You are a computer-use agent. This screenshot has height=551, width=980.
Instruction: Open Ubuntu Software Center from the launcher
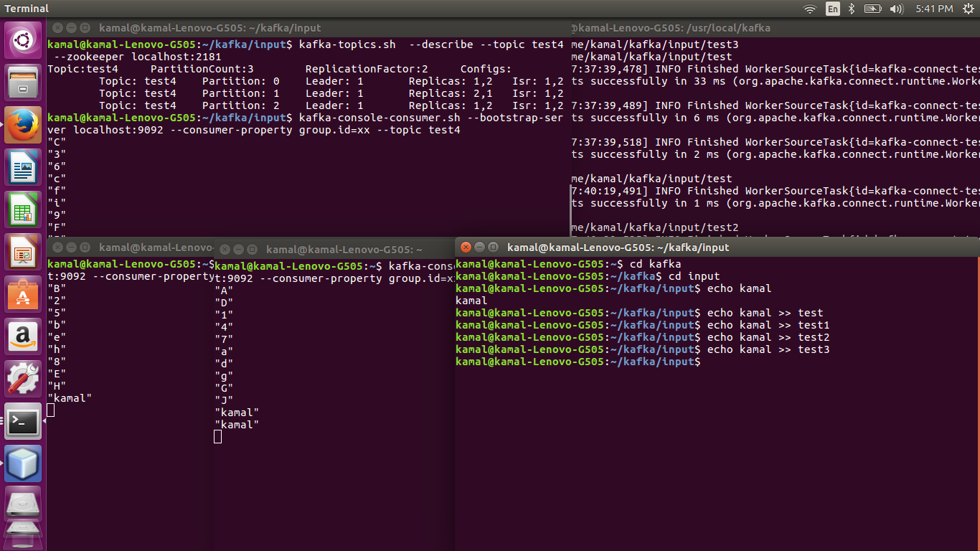[23, 294]
